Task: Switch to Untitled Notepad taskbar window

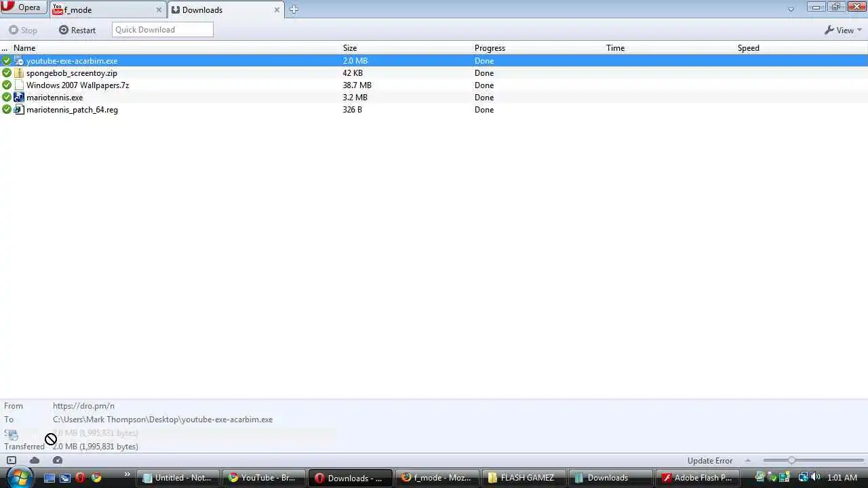Action: click(x=178, y=478)
